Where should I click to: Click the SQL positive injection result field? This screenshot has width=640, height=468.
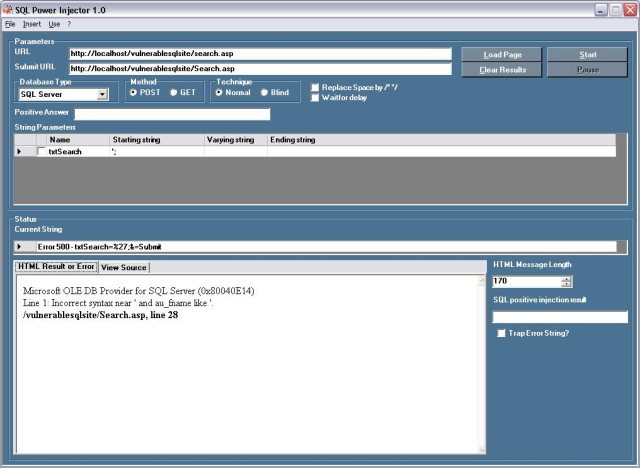tap(560, 317)
